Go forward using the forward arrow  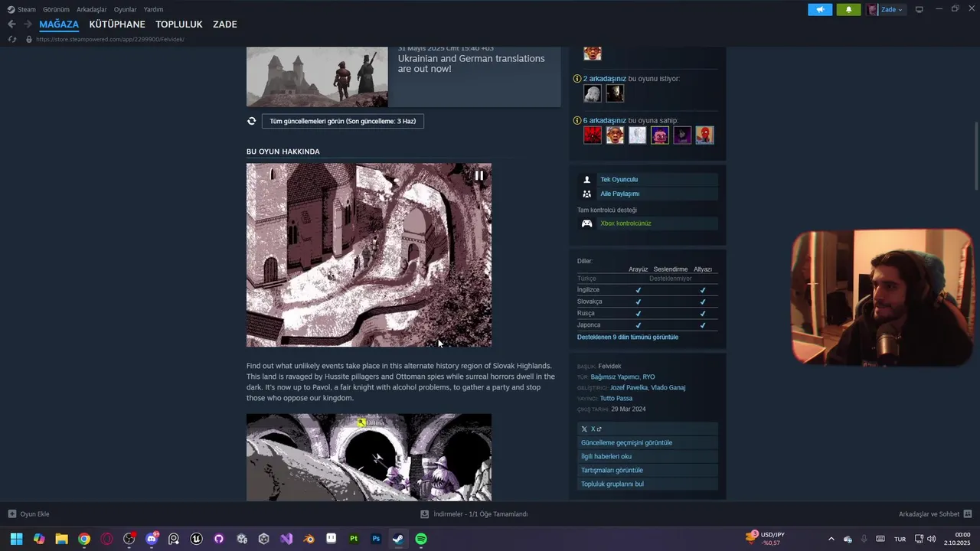(x=28, y=24)
